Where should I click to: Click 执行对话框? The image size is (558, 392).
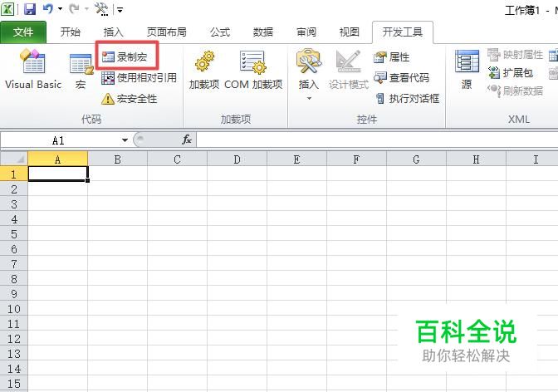pyautogui.click(x=407, y=98)
